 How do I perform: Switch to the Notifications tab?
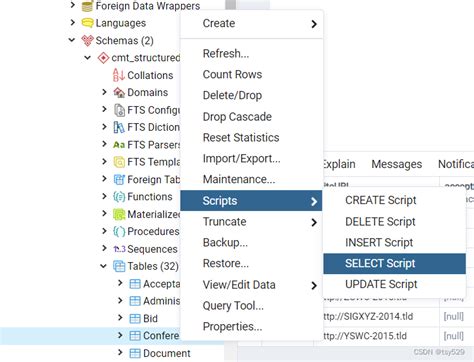click(456, 164)
